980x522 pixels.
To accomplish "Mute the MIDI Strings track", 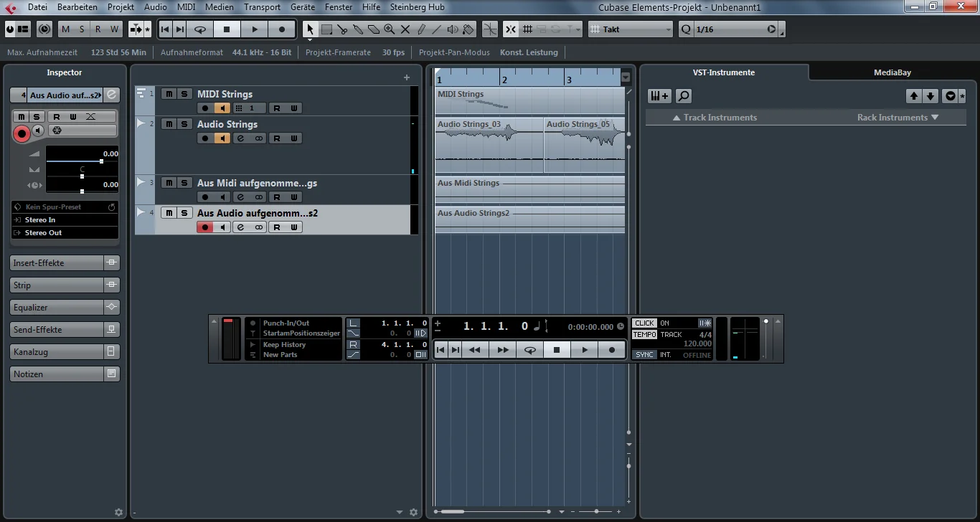I will 169,94.
